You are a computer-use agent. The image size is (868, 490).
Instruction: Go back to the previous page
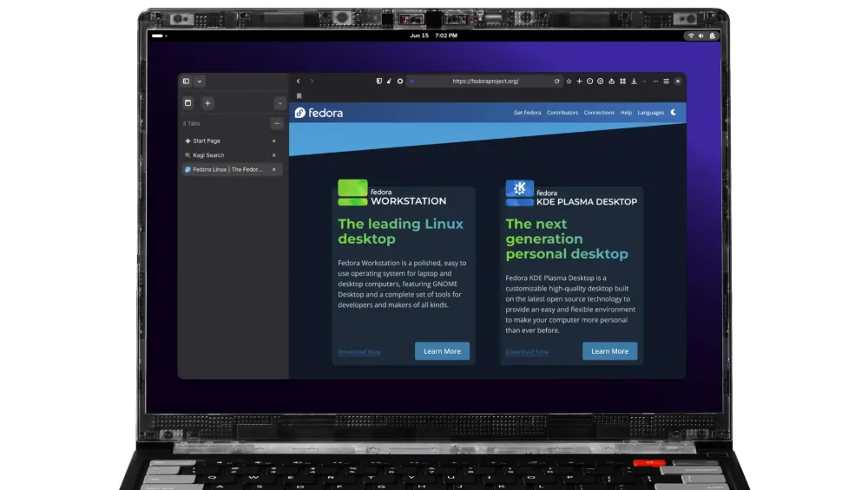click(x=299, y=82)
